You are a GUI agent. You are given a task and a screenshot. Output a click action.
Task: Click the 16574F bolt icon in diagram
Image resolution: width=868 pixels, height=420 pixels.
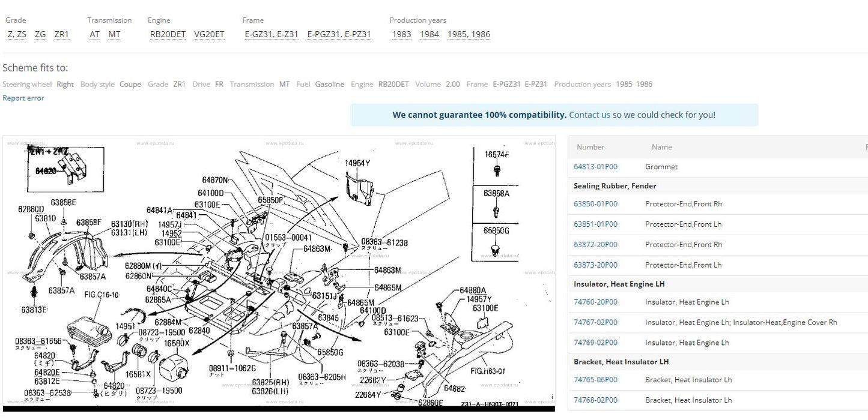click(x=496, y=171)
